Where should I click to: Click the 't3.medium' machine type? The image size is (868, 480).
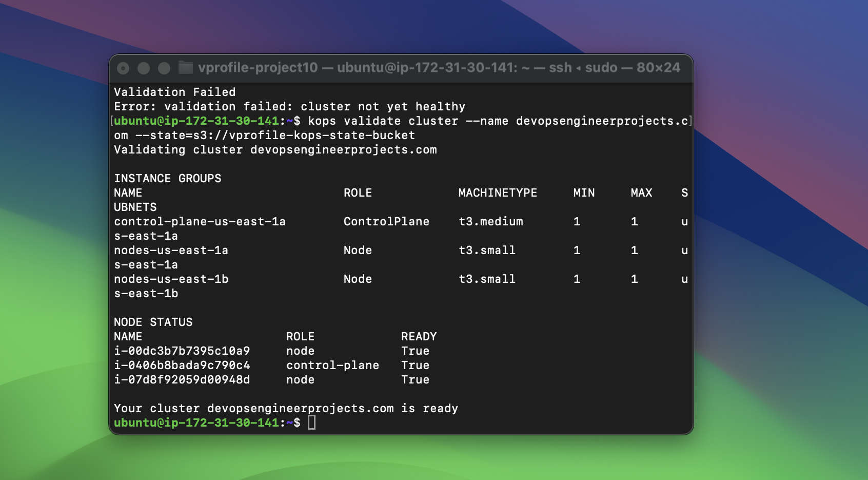(491, 221)
